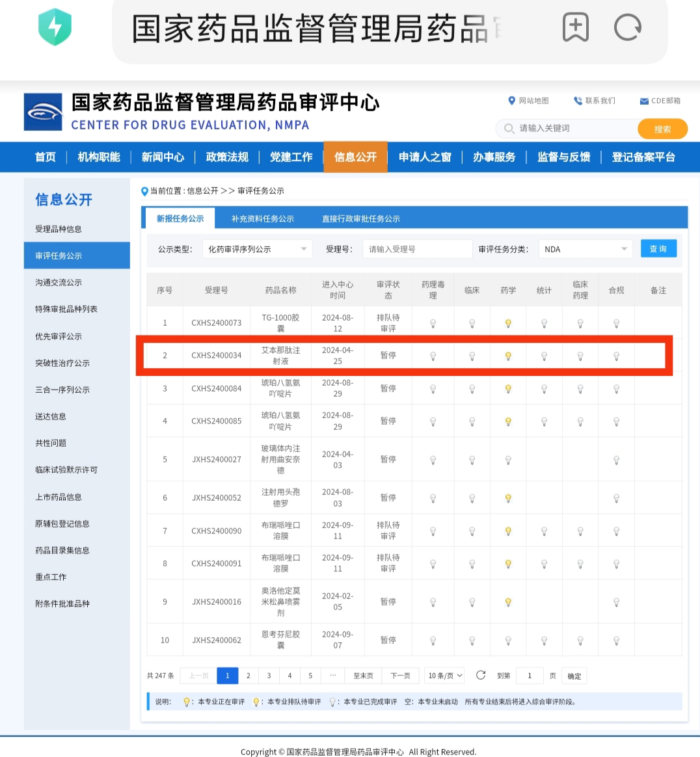The height and width of the screenshot is (757, 700).
Task: Tap the browser shield security icon
Action: click(x=55, y=27)
